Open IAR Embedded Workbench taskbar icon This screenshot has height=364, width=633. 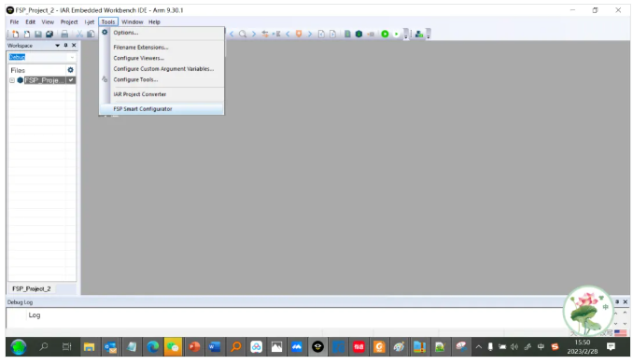coord(317,346)
